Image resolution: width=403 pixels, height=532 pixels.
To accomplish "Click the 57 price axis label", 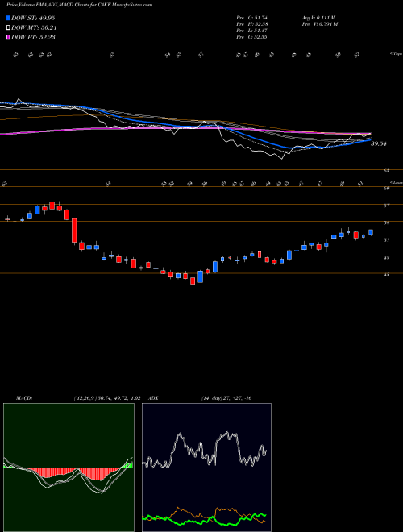I will (x=386, y=206).
